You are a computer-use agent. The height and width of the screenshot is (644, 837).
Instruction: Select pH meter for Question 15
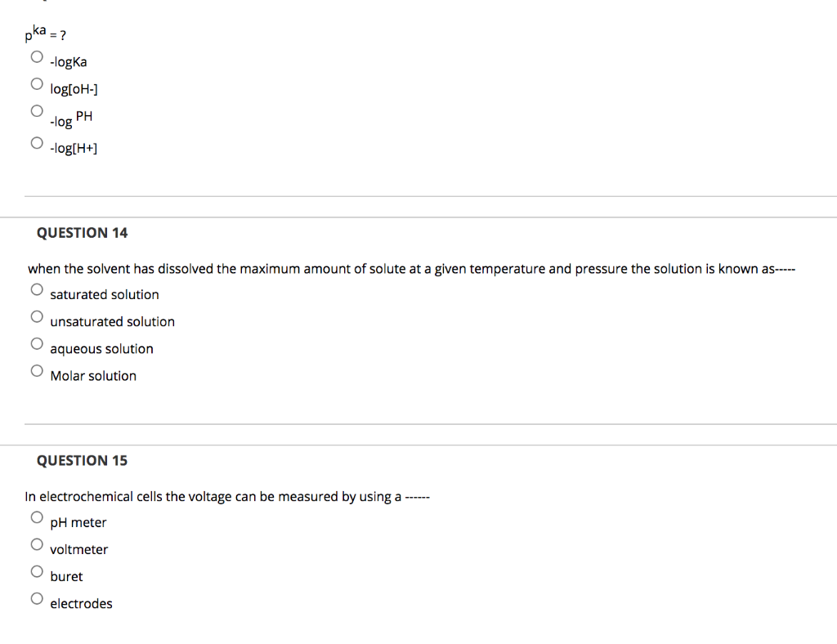coord(37,517)
